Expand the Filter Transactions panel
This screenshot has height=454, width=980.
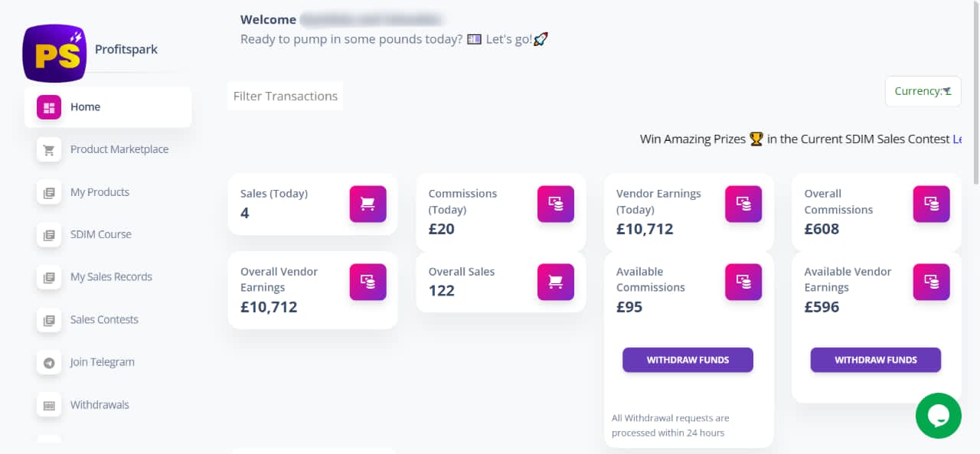[286, 96]
